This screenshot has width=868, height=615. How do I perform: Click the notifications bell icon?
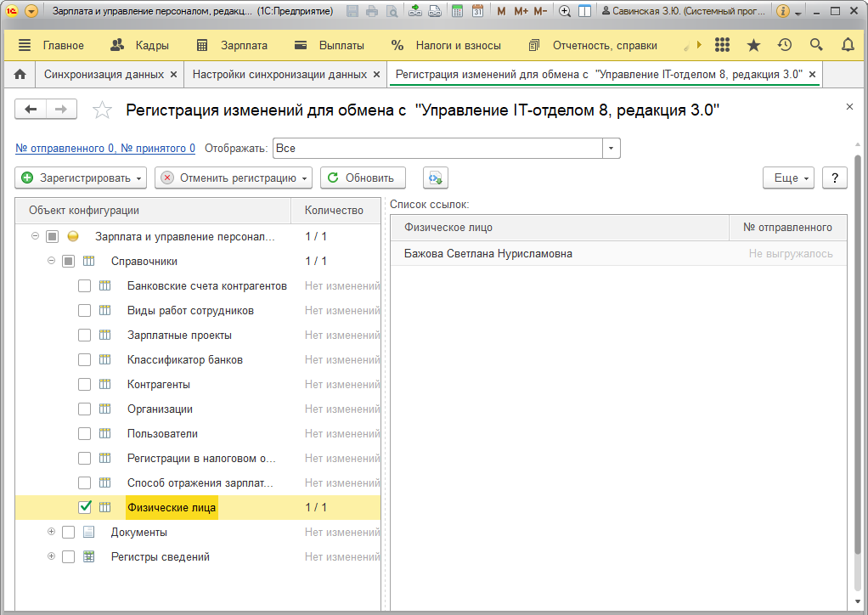pos(848,45)
